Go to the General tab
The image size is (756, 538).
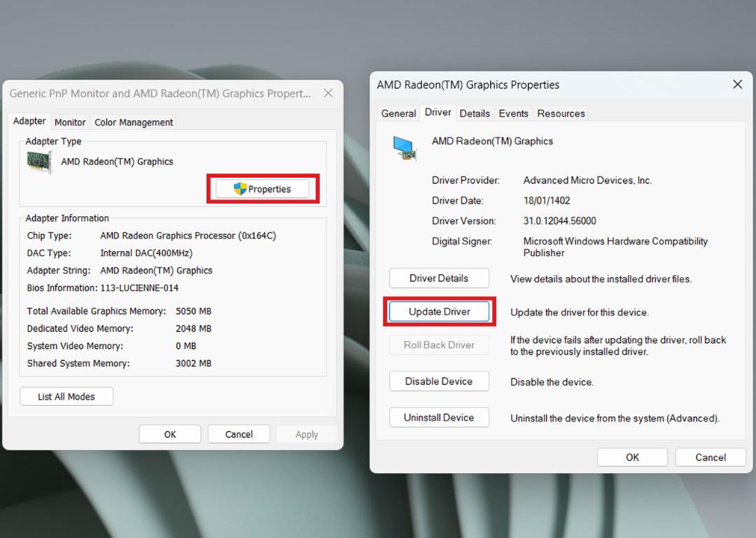point(398,113)
